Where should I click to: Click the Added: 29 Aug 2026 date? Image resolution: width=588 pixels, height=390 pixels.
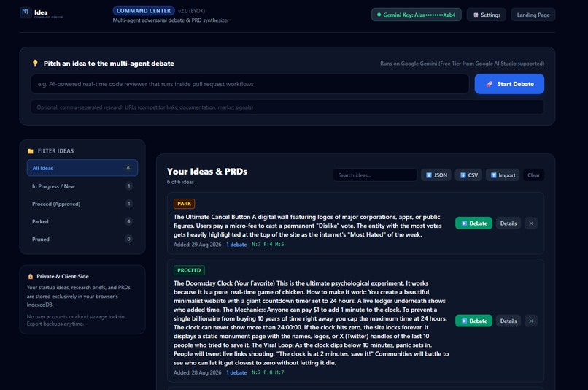pos(197,245)
